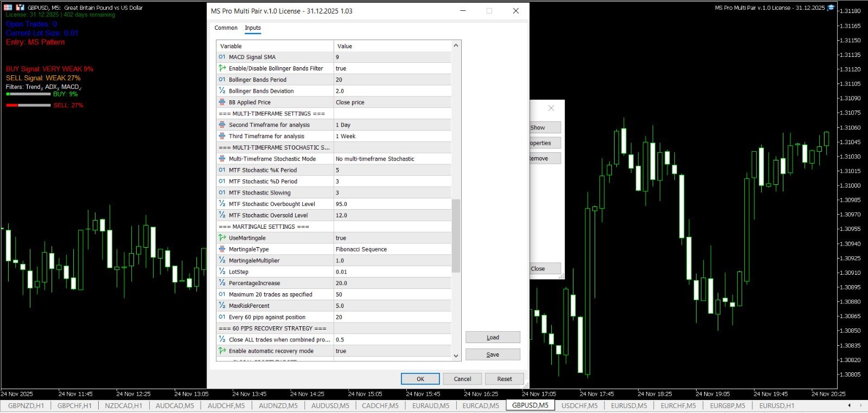Open the EURUSD,M5 chart tab
Image resolution: width=868 pixels, height=413 pixels.
(629, 405)
